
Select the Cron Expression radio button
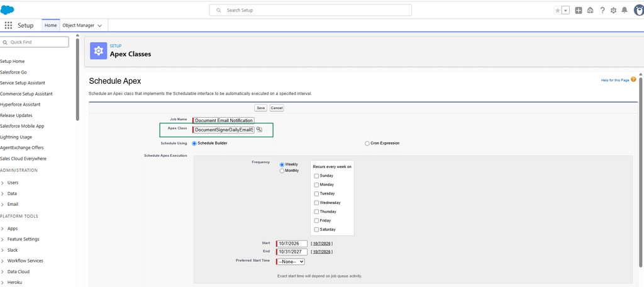click(x=367, y=143)
